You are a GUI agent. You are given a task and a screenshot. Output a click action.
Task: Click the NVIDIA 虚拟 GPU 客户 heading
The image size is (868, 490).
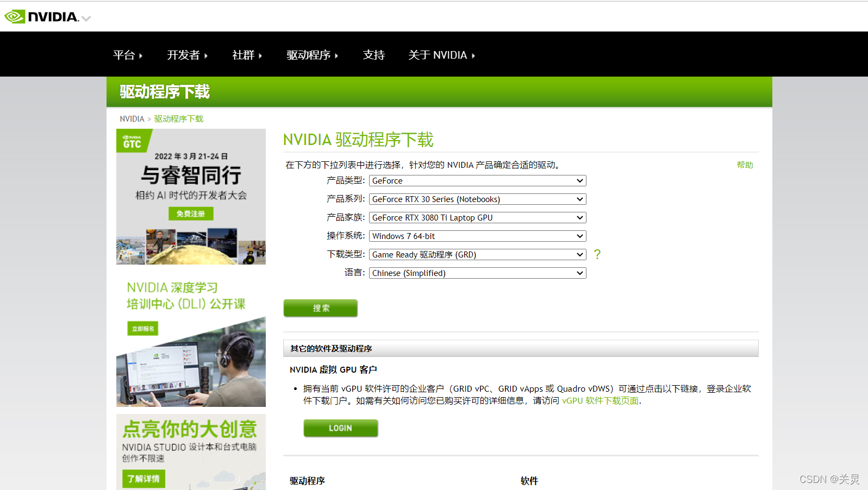(x=333, y=369)
